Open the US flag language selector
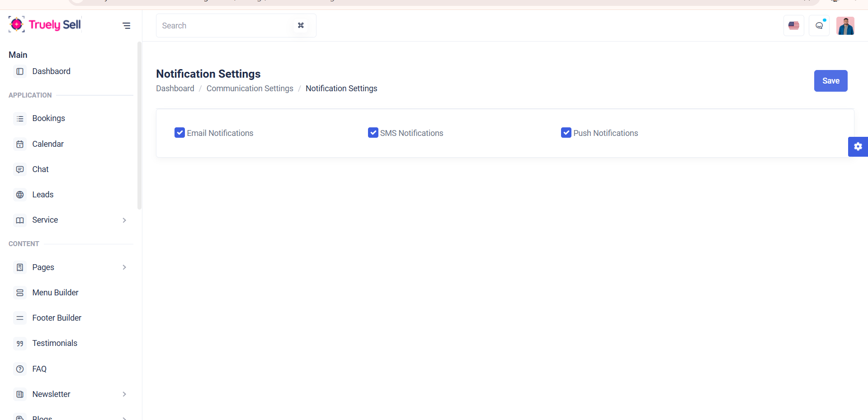868x420 pixels. tap(793, 26)
